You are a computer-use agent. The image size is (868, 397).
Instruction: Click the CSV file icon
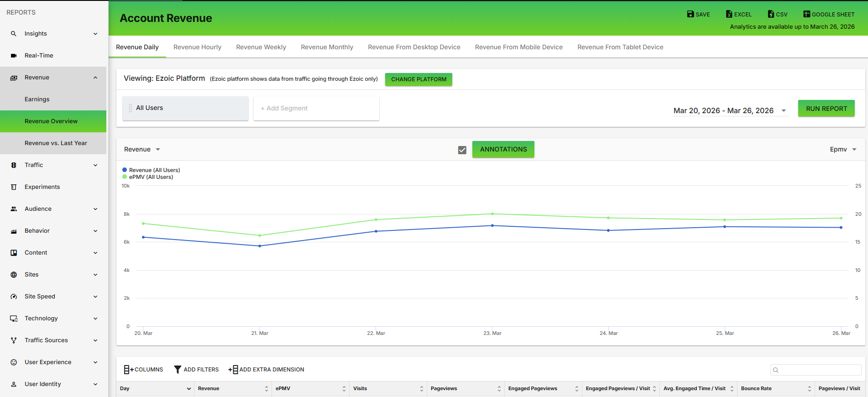coord(771,14)
